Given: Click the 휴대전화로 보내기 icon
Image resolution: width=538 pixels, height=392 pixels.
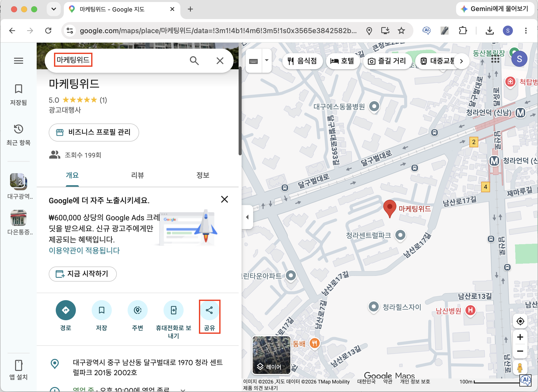Looking at the screenshot, I should point(173,310).
